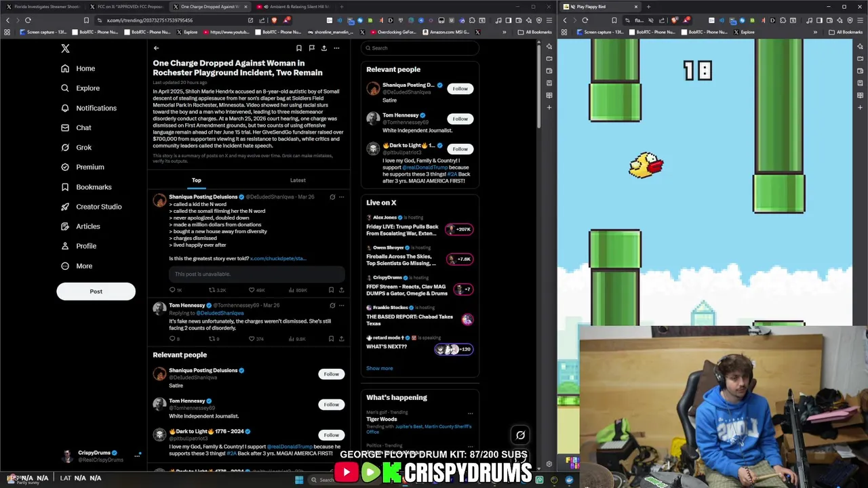Viewport: 868px width, 488px height.
Task: Follow Dark to Light in right sidebar
Action: pos(460,149)
